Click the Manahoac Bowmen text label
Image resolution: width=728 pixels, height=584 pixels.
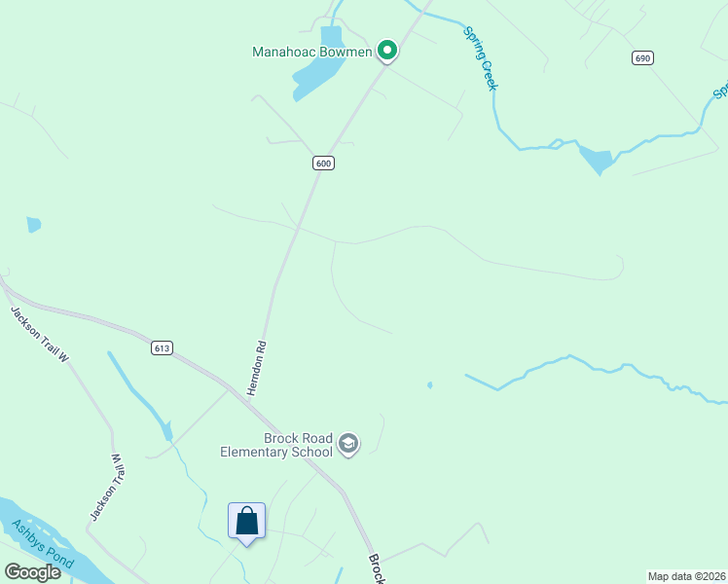tap(312, 52)
